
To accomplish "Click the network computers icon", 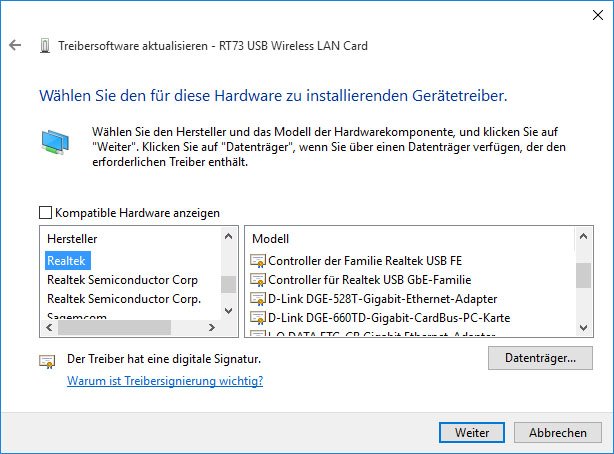I will [55, 142].
